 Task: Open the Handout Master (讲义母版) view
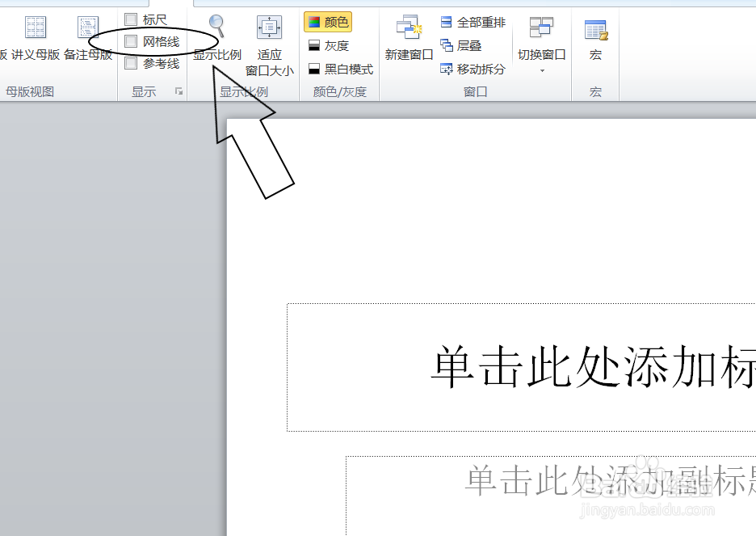(36, 38)
